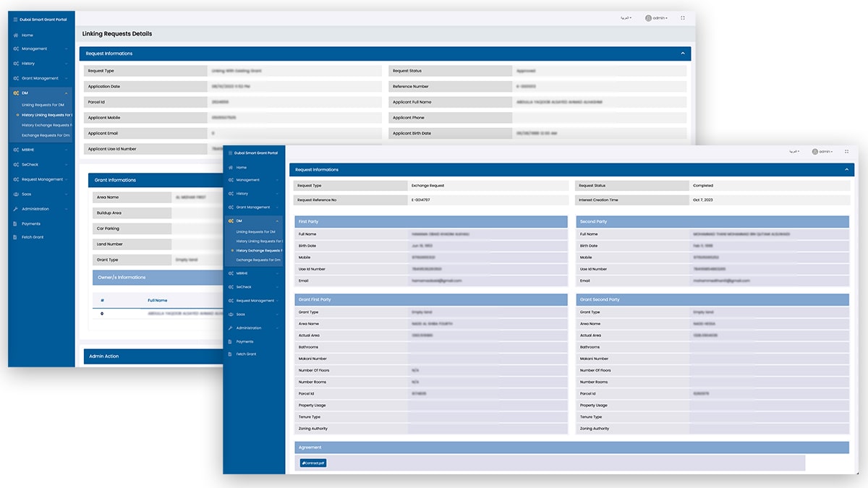
Task: Click Administration wrench icon in front window sidebar
Action: click(x=230, y=328)
